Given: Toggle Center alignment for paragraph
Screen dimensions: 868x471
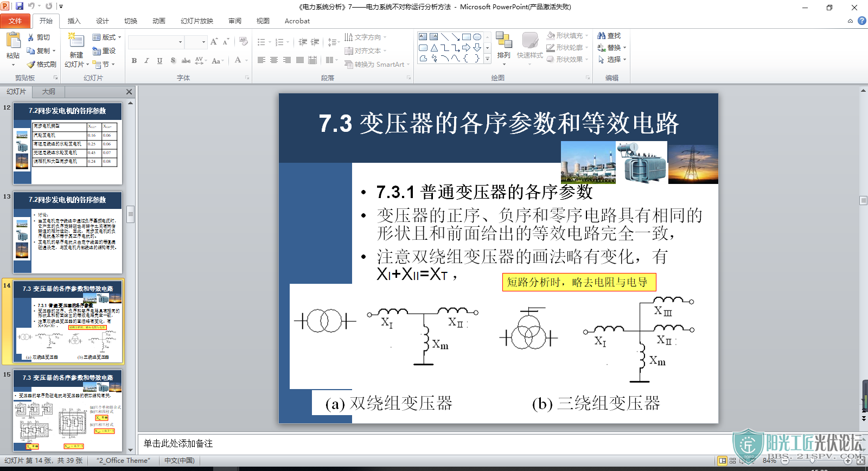Looking at the screenshot, I should pyautogui.click(x=274, y=60).
